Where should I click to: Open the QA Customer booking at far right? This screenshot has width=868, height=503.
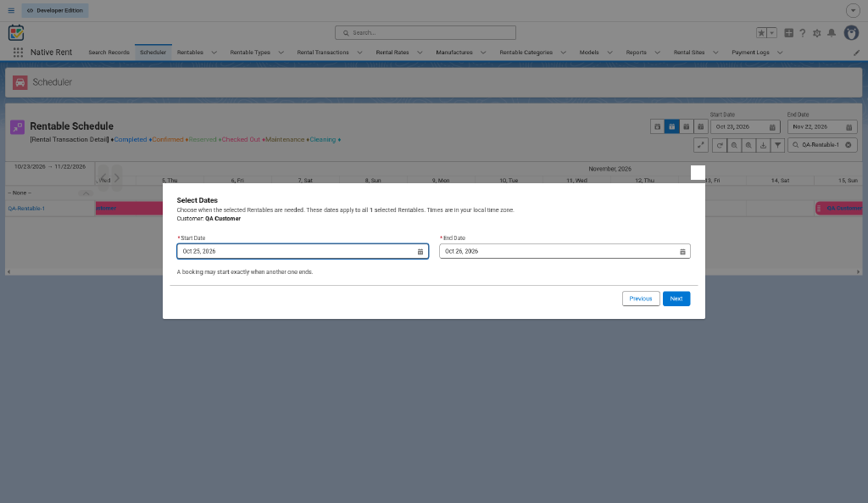coord(838,209)
